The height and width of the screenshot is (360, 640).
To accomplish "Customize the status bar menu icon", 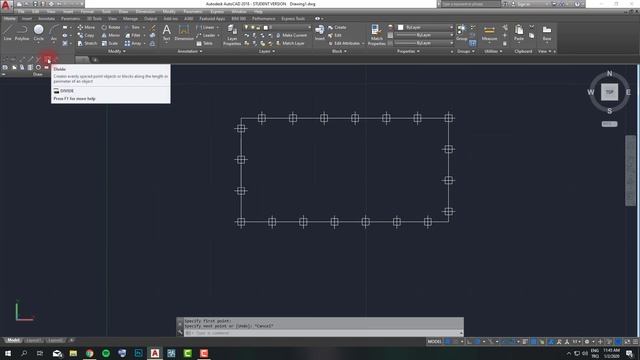I will click(635, 342).
